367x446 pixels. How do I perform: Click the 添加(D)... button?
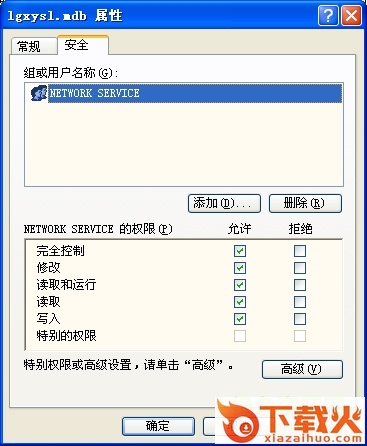[224, 203]
